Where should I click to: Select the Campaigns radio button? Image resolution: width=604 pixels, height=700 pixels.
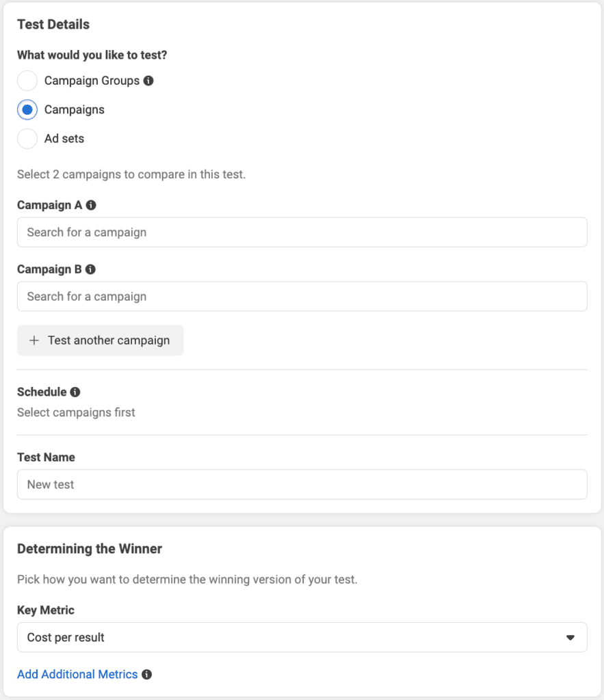[x=27, y=110]
